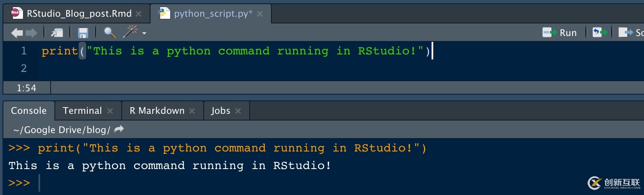Click the Source script button
Screen dimensions: 644x195
(631, 33)
